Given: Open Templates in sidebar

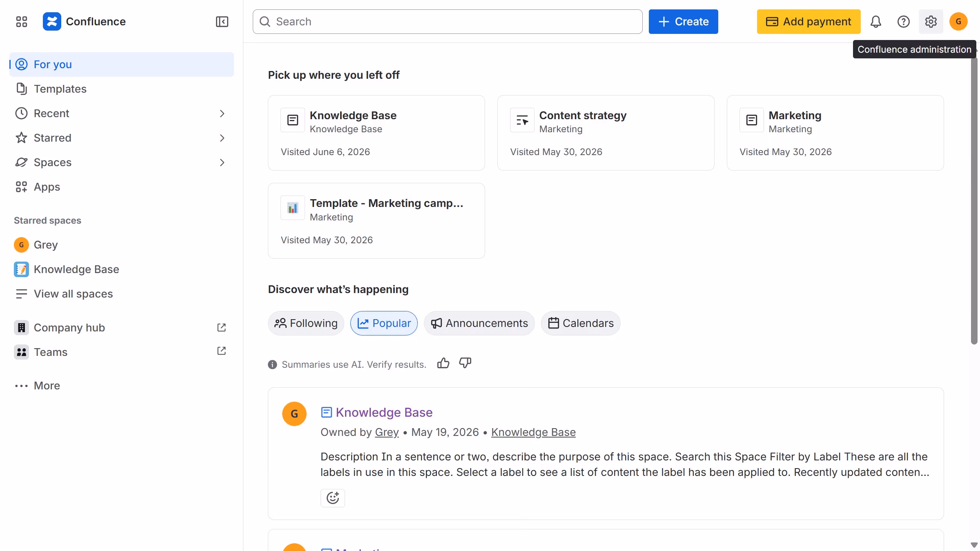Looking at the screenshot, I should (x=122, y=89).
